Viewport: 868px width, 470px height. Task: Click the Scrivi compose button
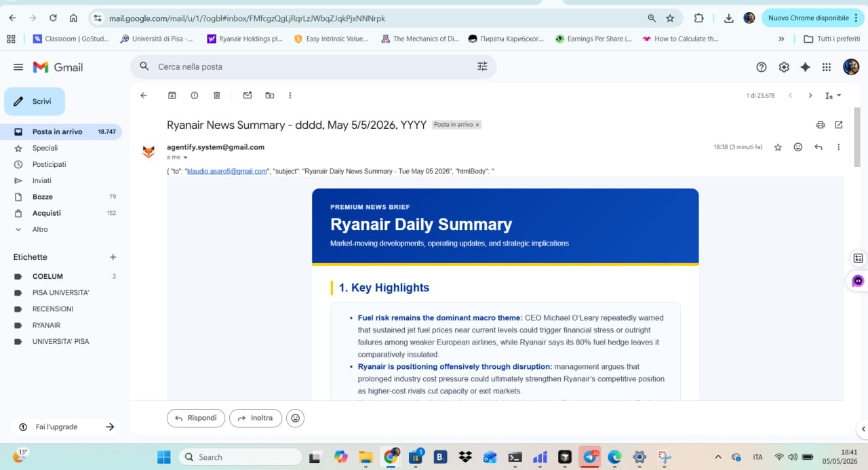[x=35, y=102]
